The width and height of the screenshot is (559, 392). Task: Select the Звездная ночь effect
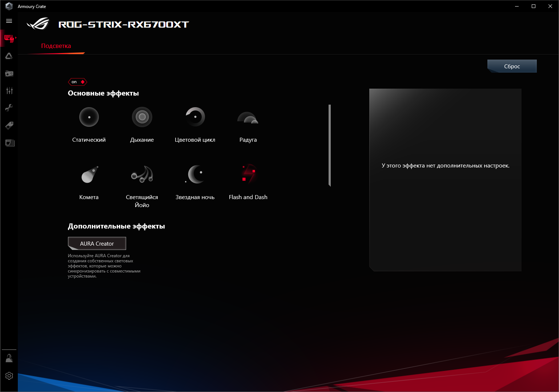tap(195, 182)
